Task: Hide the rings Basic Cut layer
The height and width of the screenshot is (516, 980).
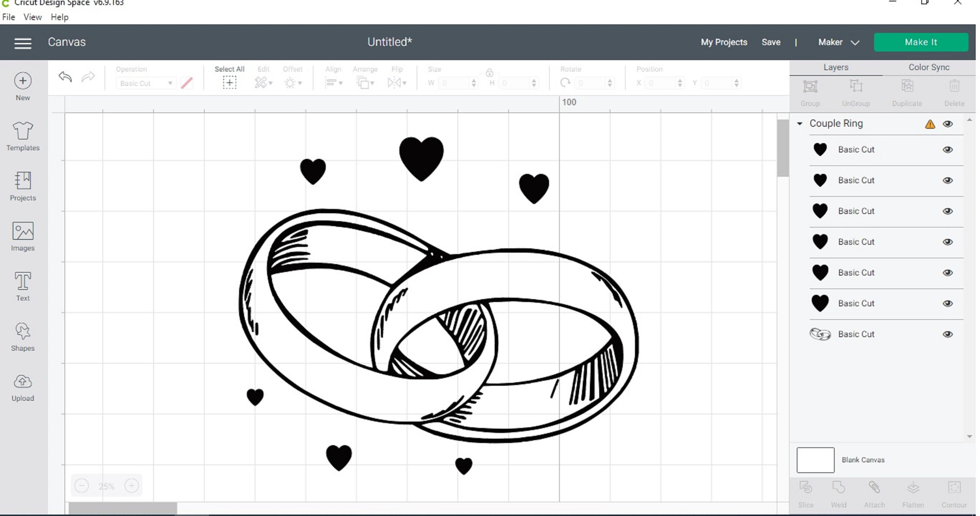Action: click(x=948, y=334)
